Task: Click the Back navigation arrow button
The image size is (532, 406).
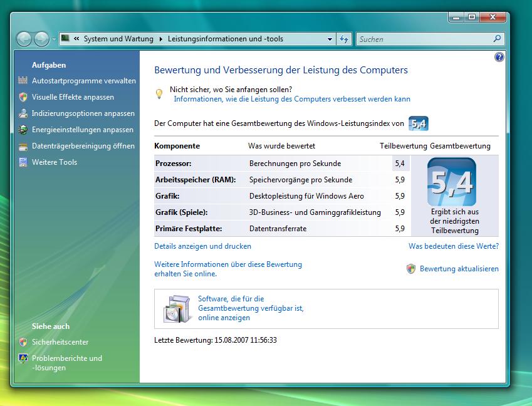Action: coord(24,39)
